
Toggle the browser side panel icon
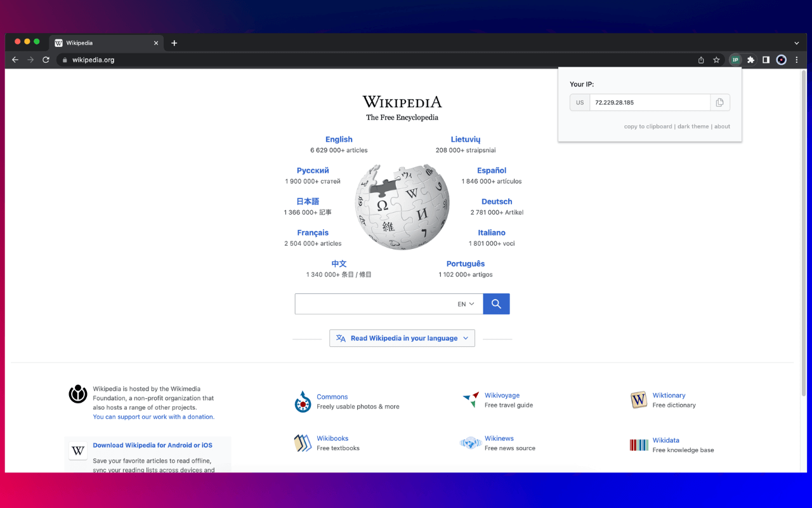click(766, 60)
